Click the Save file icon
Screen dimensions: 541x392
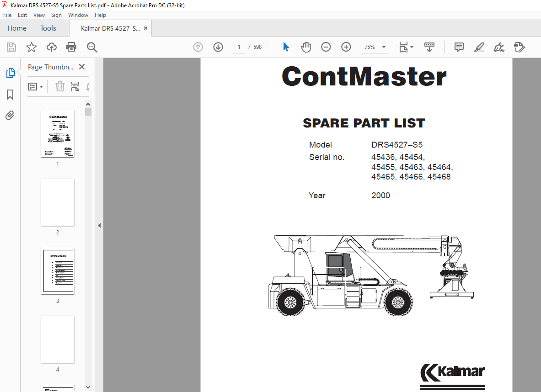click(11, 47)
